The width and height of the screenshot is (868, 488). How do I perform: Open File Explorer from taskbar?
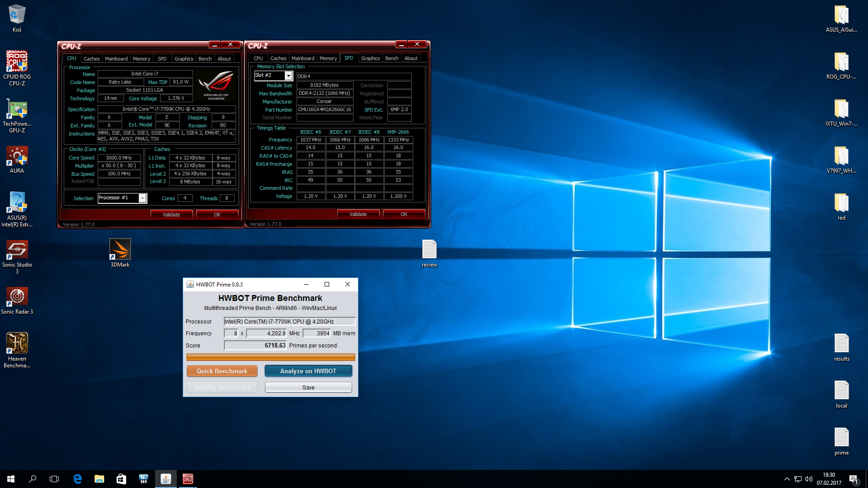[99, 479]
